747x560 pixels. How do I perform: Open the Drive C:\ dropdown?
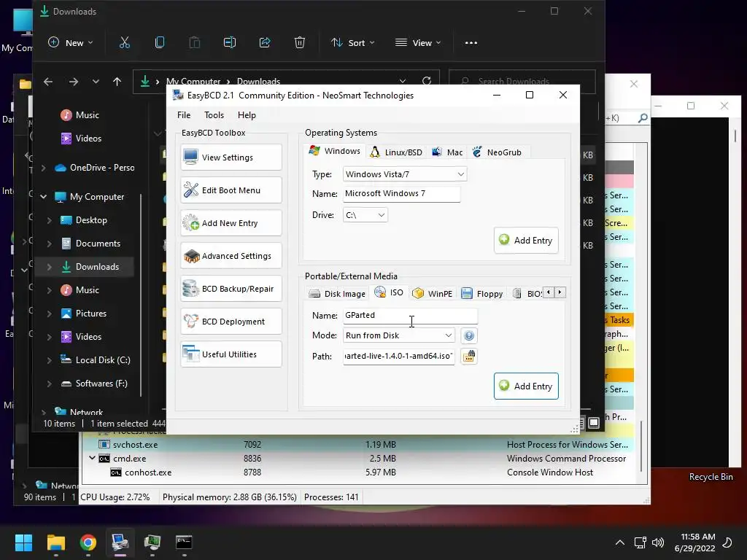[365, 215]
